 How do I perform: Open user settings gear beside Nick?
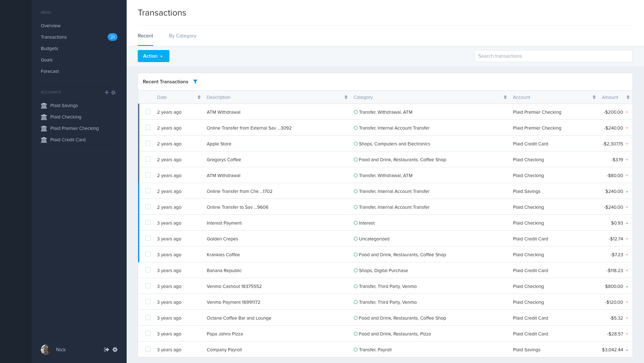pyautogui.click(x=115, y=350)
